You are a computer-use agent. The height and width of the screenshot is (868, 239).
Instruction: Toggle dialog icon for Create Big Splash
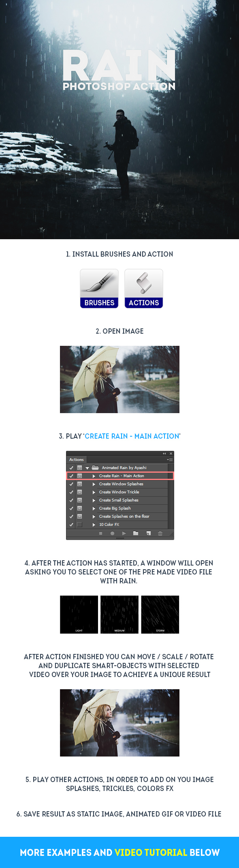tap(79, 508)
